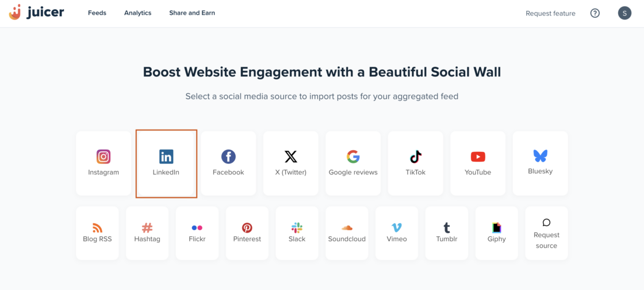Choose the Flickr source icon

pos(197,228)
